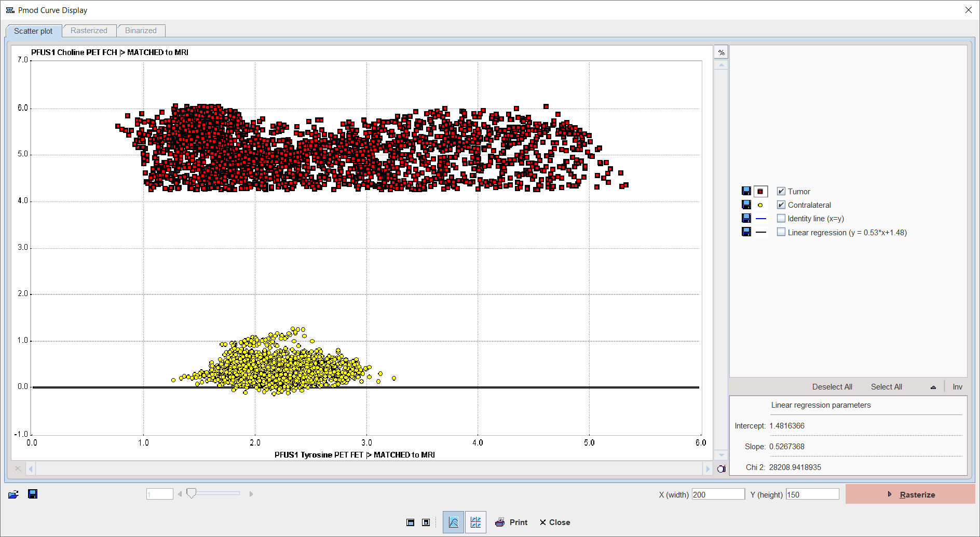Open a file with the folder icon
The height and width of the screenshot is (537, 980).
13,494
